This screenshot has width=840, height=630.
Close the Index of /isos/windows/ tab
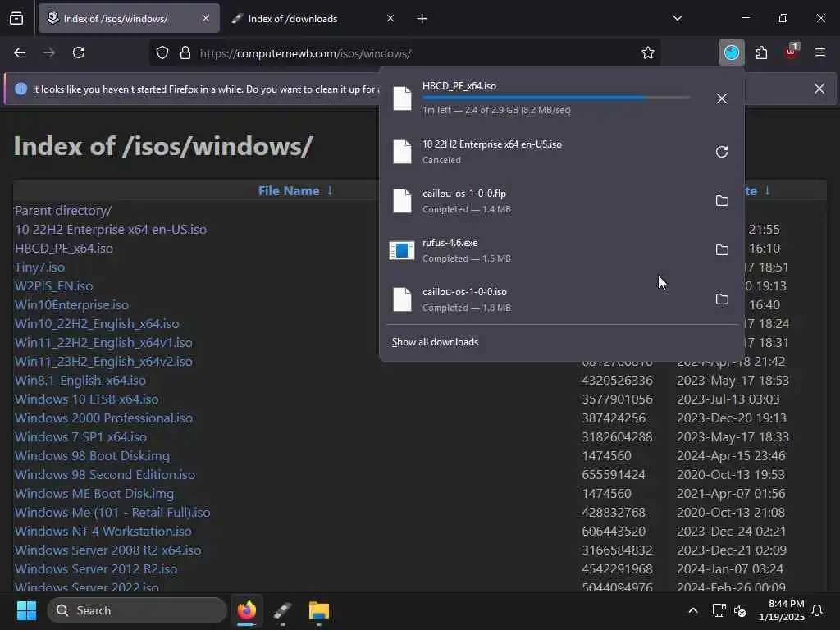[206, 18]
